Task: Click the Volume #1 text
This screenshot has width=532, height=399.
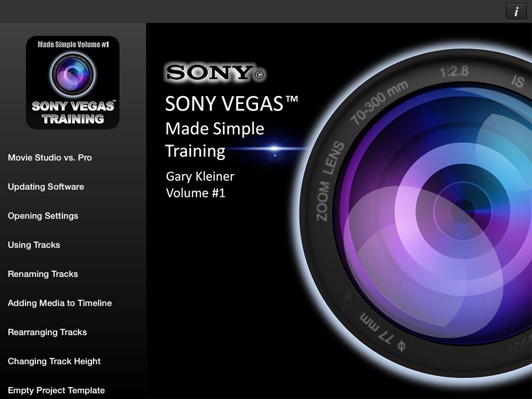Action: coord(195,193)
